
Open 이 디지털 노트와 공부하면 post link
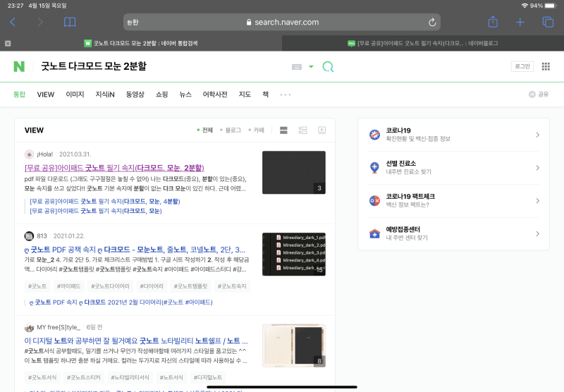136,341
